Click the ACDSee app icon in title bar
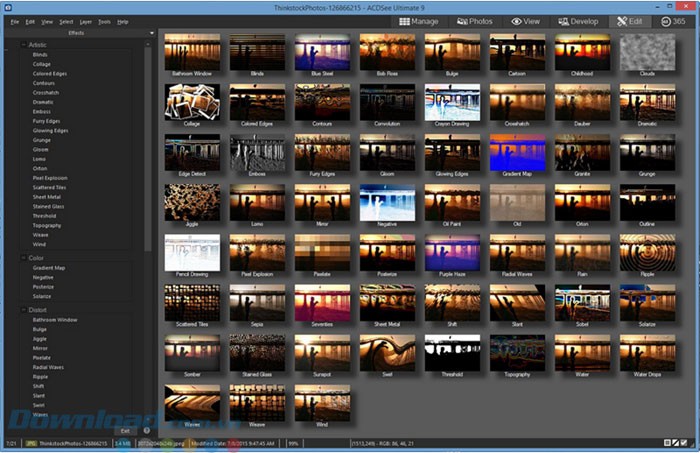The width and height of the screenshot is (700, 453). (x=6, y=6)
